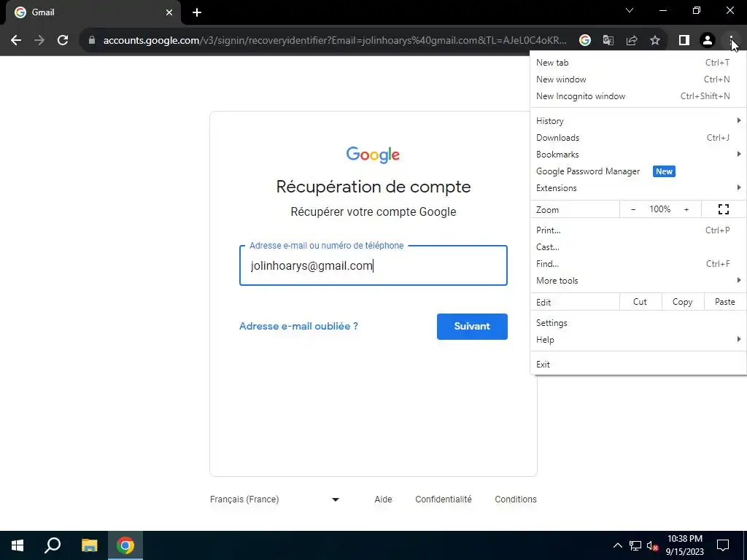Open the Aide footer link
This screenshot has height=560, width=747.
383,499
